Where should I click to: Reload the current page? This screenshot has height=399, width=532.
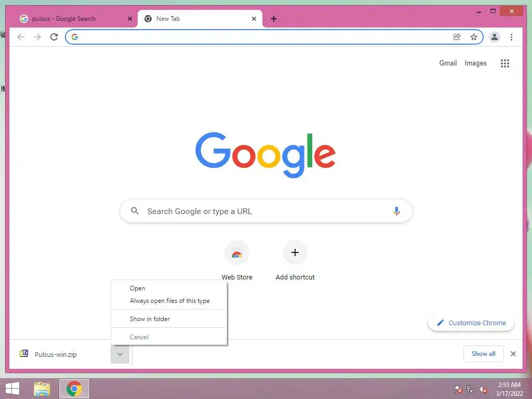click(x=54, y=37)
